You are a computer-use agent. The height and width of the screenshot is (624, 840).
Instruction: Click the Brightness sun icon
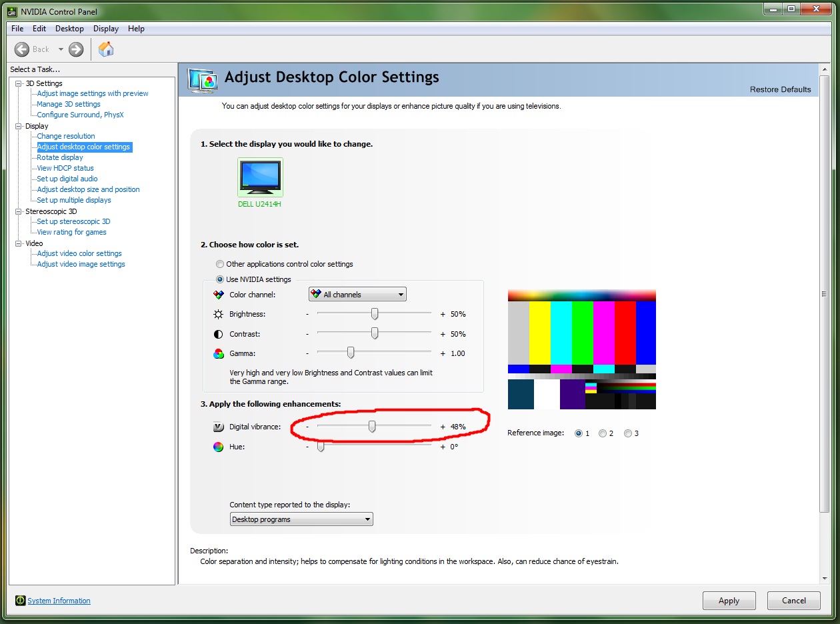[x=218, y=314]
